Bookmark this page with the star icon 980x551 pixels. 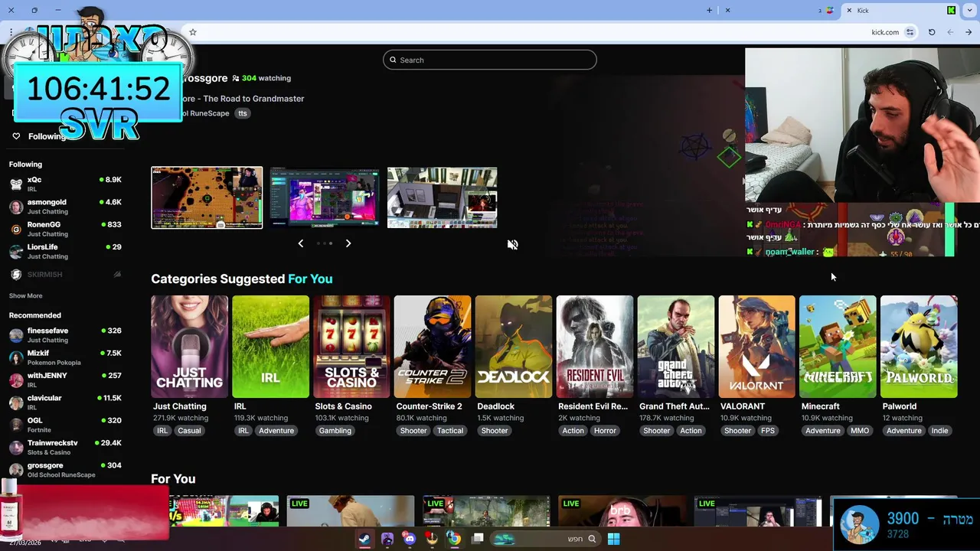tap(193, 32)
